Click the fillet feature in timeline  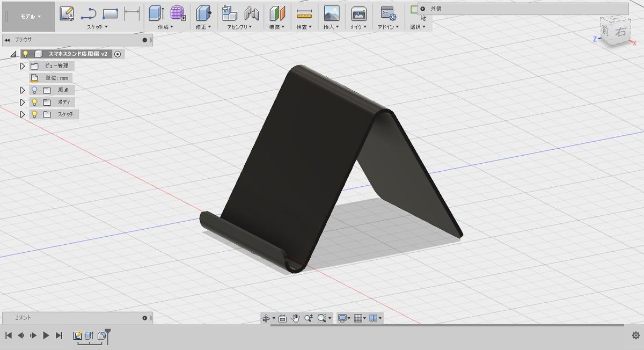pyautogui.click(x=101, y=336)
